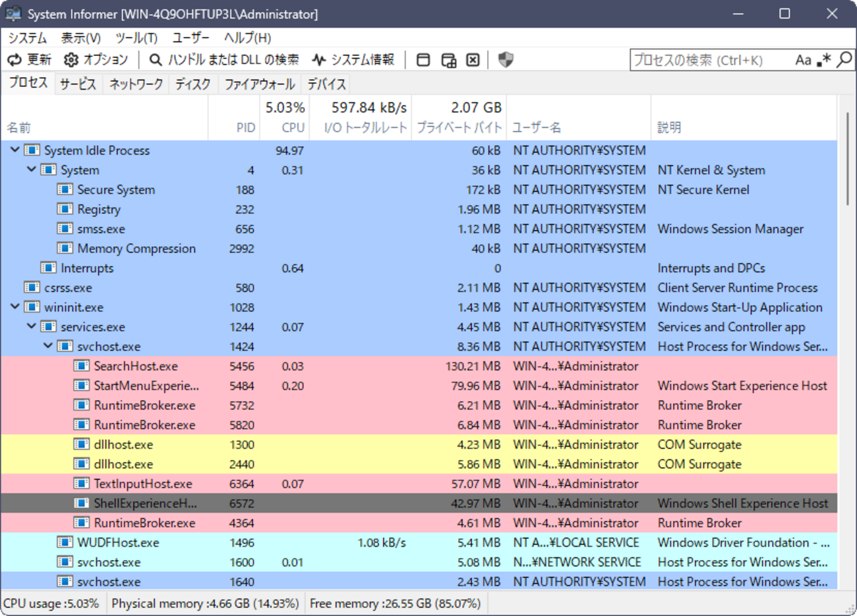
Task: Collapse the svchost.exe 1424 subtree
Action: (x=47, y=347)
